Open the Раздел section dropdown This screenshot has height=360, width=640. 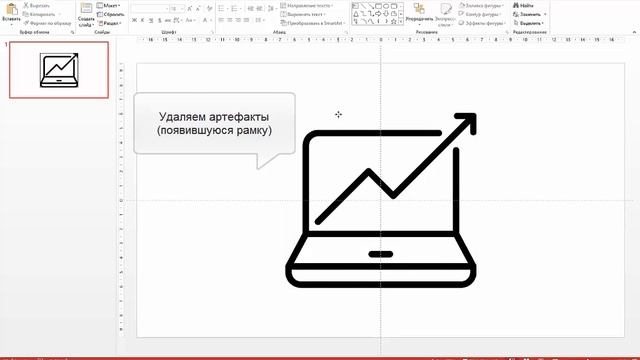coord(109,23)
